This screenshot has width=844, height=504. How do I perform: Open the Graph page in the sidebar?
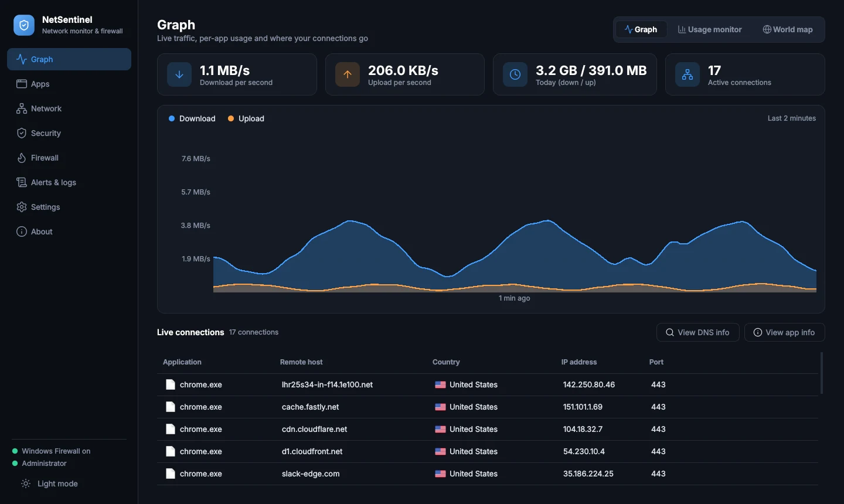[69, 59]
